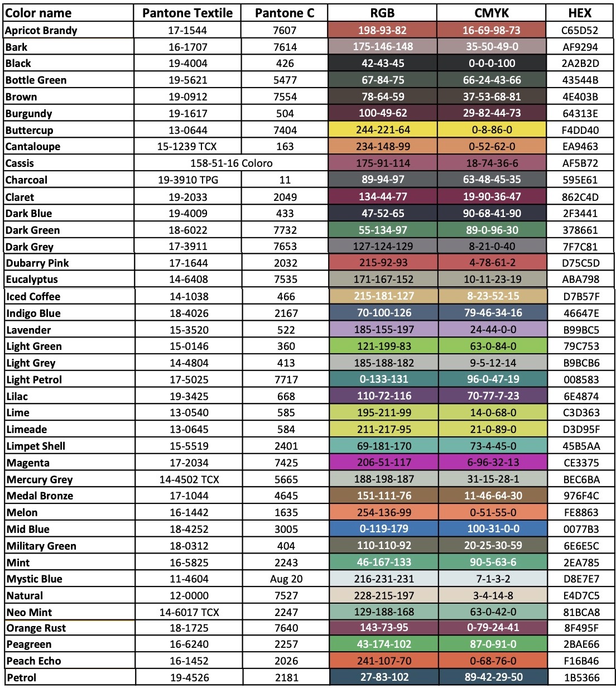
Task: Click the Cassis 158-51-16 Coloro cell
Action: [x=231, y=163]
